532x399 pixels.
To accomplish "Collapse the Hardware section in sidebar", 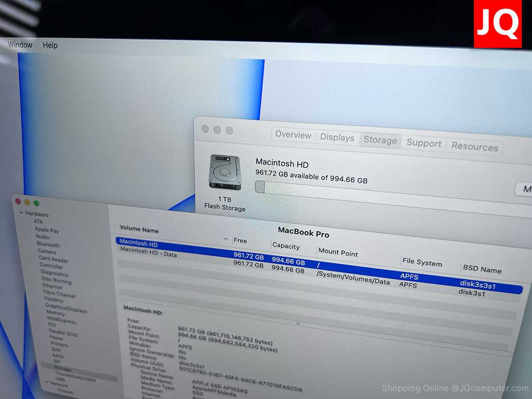I will pyautogui.click(x=21, y=213).
